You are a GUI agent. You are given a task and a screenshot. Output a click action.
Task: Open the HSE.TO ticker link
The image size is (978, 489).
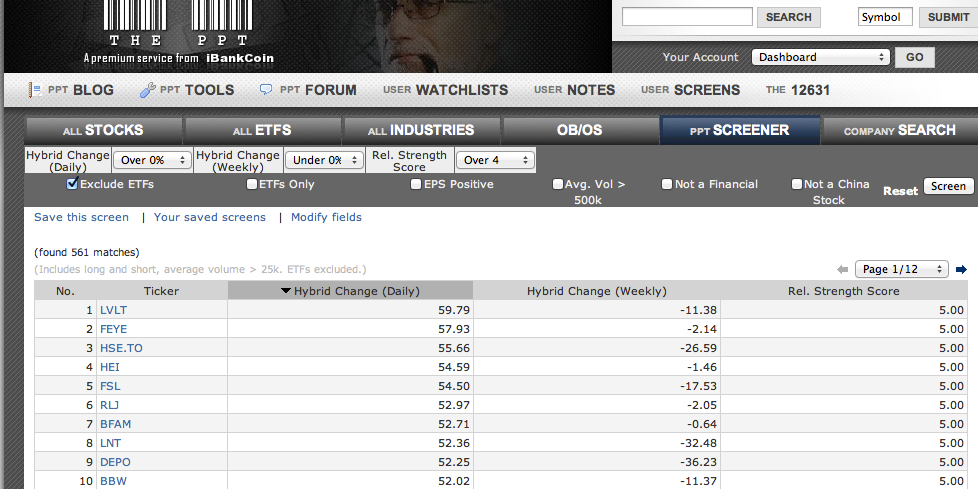click(121, 348)
